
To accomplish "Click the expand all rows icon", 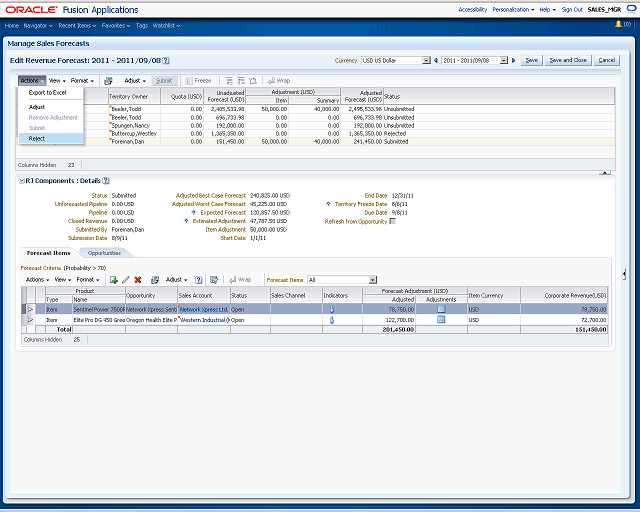I will click(229, 81).
